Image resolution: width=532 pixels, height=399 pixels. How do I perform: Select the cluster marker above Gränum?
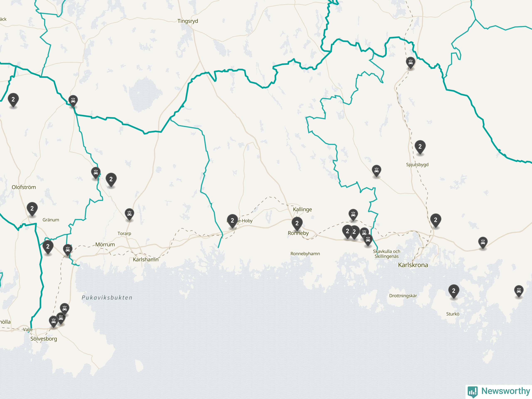pyautogui.click(x=32, y=209)
